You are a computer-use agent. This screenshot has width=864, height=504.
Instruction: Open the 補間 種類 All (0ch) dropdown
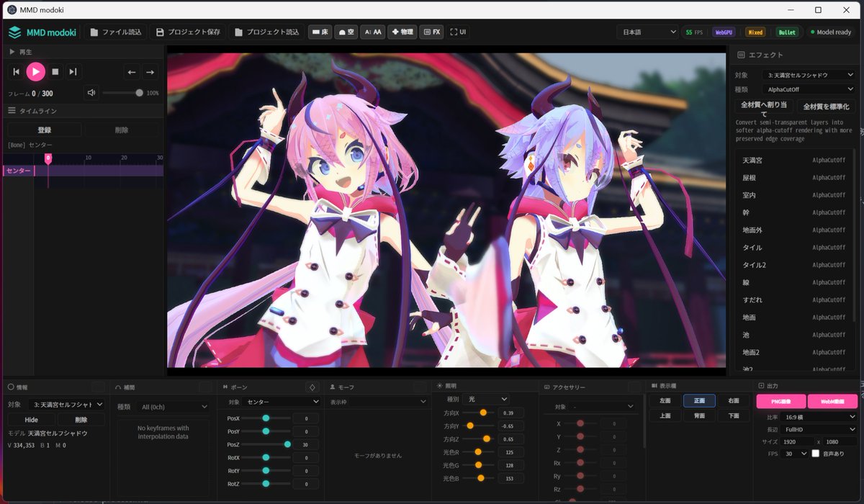click(x=174, y=407)
